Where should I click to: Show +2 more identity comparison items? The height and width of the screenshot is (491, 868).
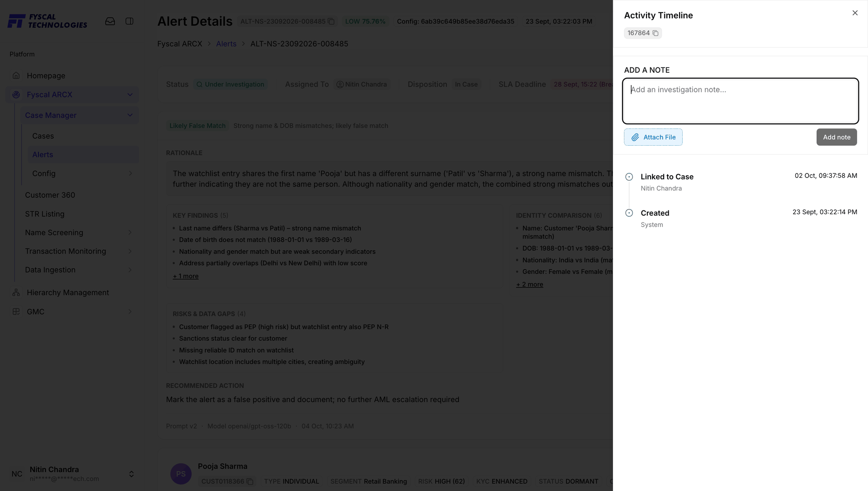coord(529,285)
